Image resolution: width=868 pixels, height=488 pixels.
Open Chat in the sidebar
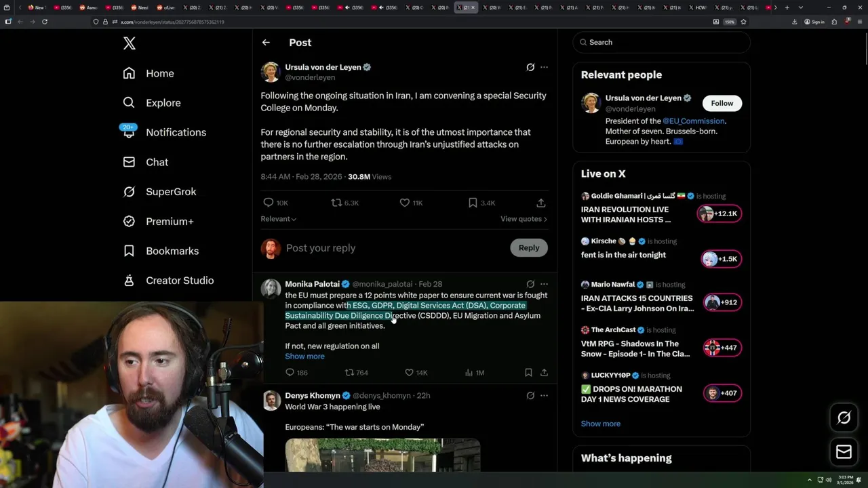(146, 162)
